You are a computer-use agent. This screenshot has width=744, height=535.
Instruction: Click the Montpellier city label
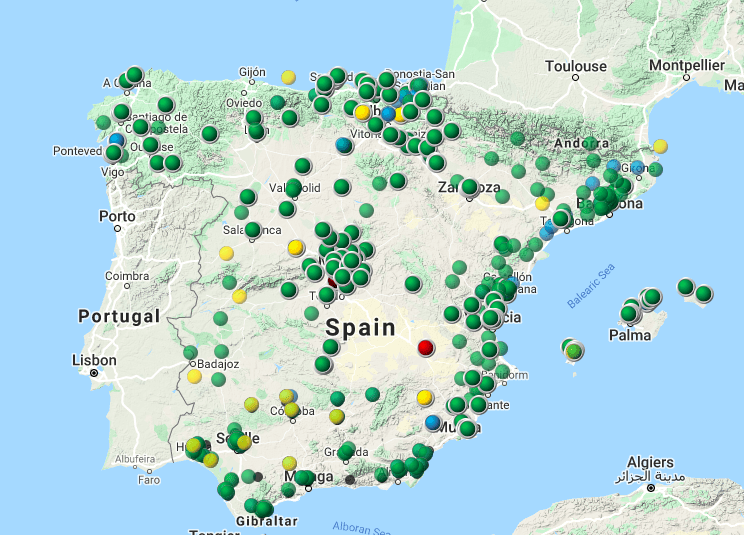(686, 65)
